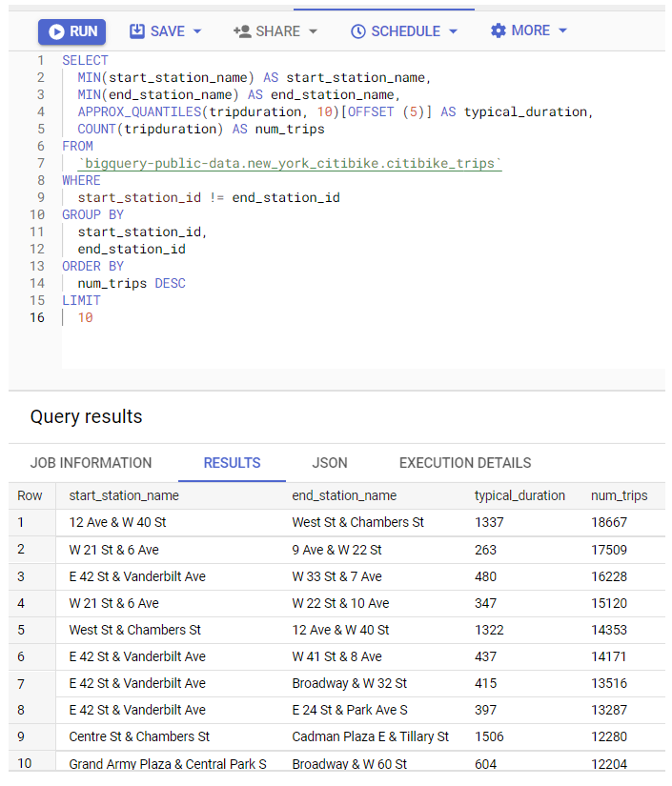Expand the MORE dropdown arrow
This screenshot has width=672, height=786.
click(x=562, y=30)
